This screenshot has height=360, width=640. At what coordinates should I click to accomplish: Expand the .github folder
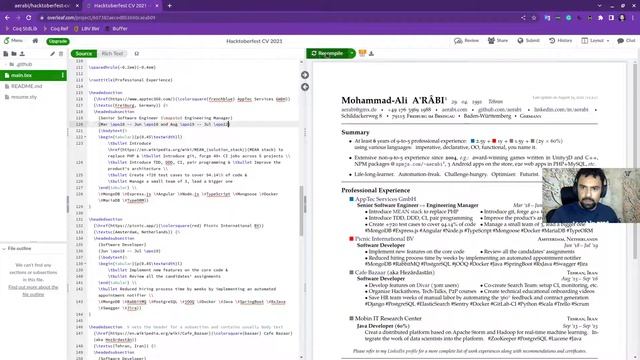pos(6,64)
